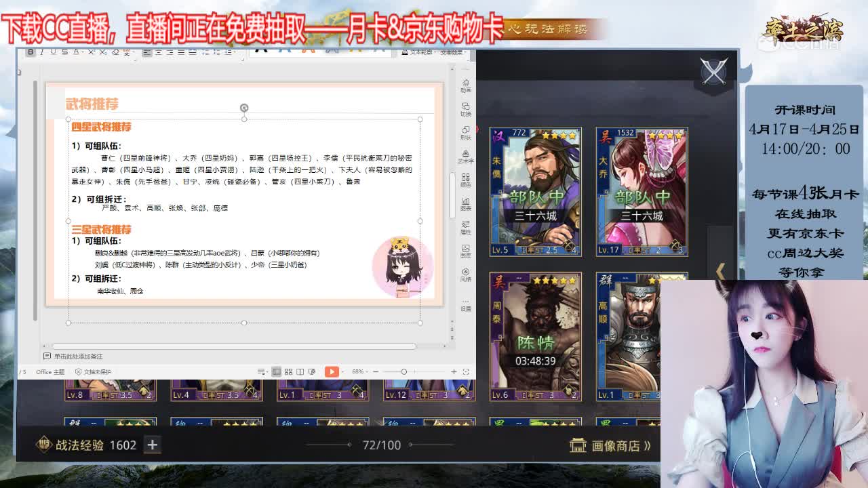Screen dimensions: 868x488
Task: Select the Lv.8 hero card
Action: [111, 390]
